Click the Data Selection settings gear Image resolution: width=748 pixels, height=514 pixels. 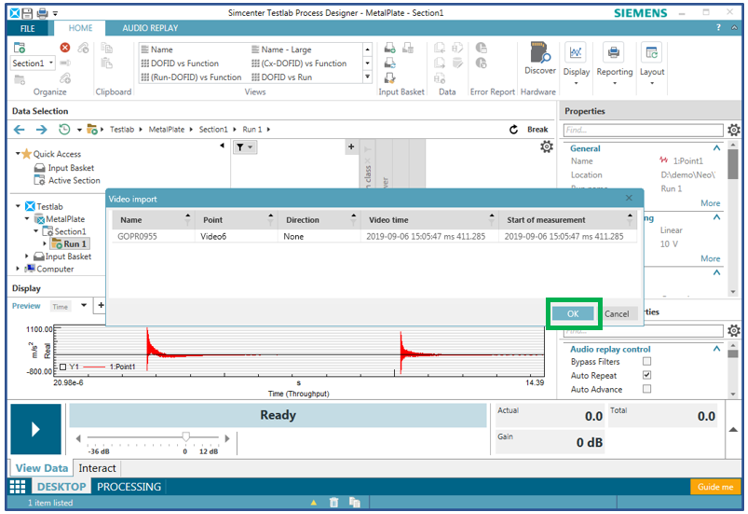[x=546, y=147]
